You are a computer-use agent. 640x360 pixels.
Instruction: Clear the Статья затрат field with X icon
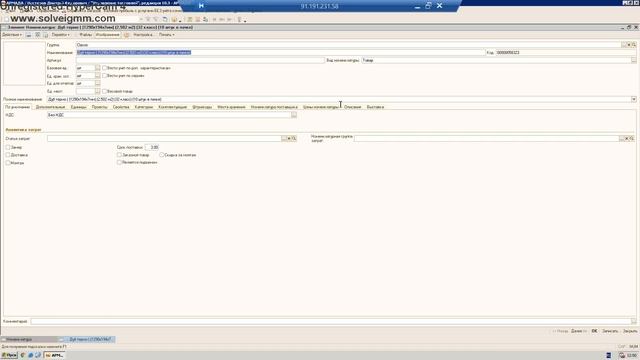click(289, 139)
